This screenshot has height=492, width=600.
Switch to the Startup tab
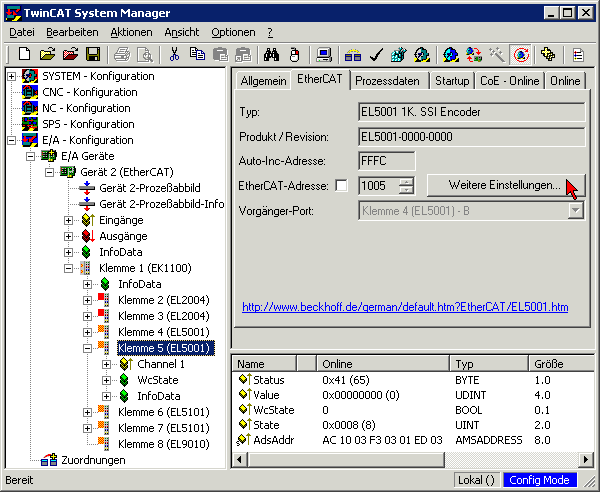coord(451,81)
